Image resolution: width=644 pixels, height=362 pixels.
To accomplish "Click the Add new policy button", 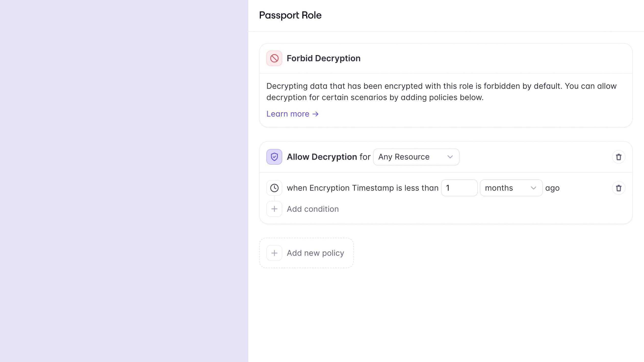I will [315, 253].
